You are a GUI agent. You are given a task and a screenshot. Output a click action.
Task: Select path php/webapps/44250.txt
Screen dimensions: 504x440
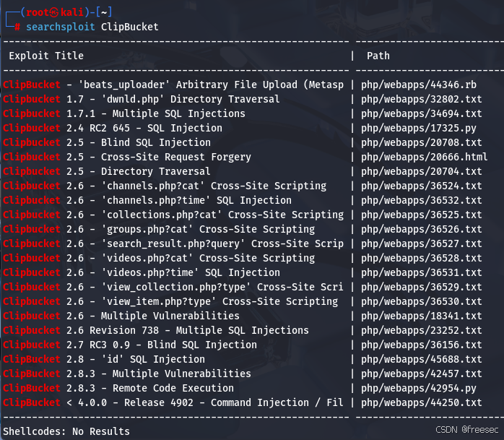coord(422,403)
